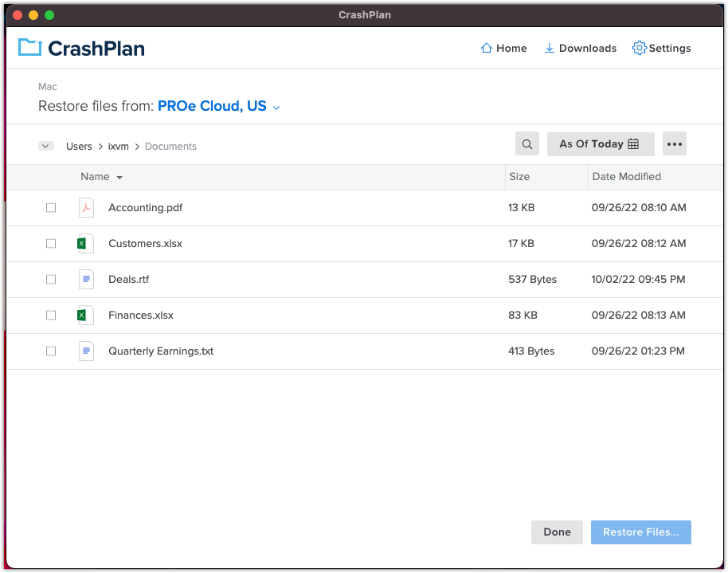This screenshot has height=573, width=728.
Task: Open the Downloads page
Action: (x=581, y=49)
